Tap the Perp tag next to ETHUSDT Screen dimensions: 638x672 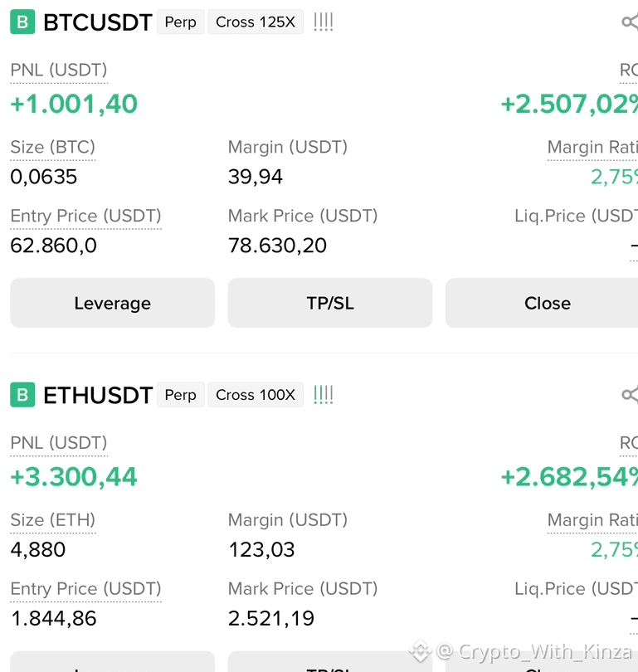point(180,394)
